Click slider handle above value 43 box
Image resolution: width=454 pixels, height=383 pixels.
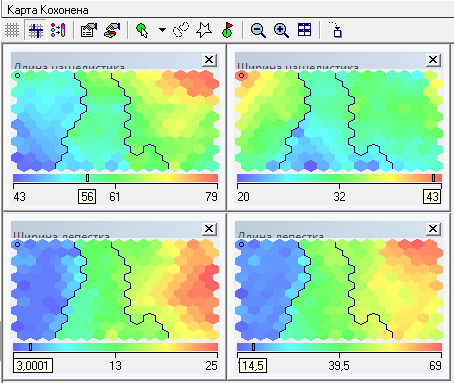pos(433,178)
